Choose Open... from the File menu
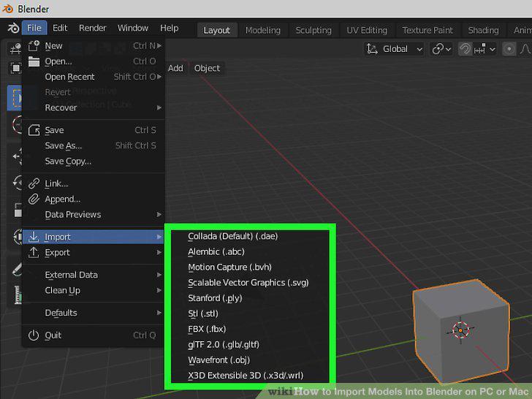The height and width of the screenshot is (399, 532). [x=94, y=61]
